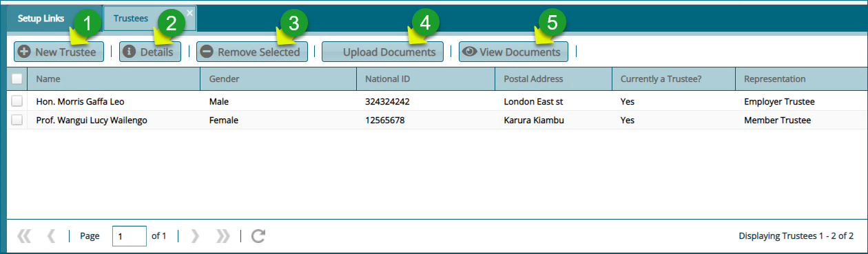Click the eye icon for View Documents
This screenshot has width=868, height=254.
(x=469, y=52)
